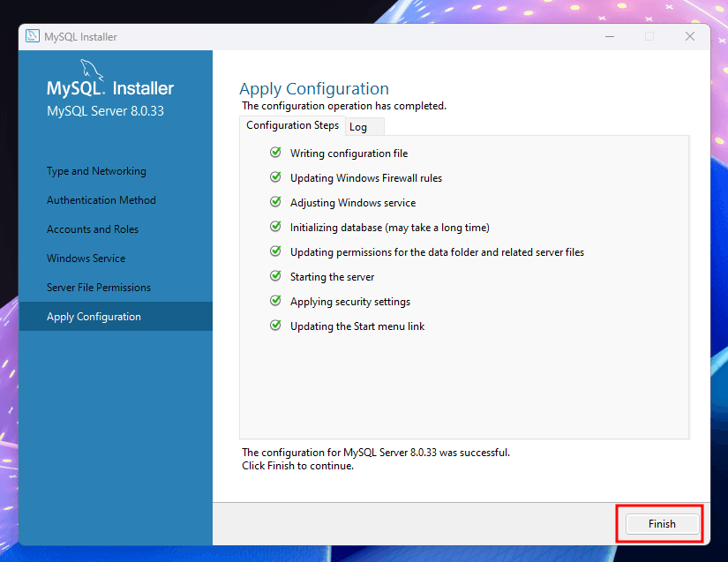Click 'Initializing database (may take a long time)' text

pyautogui.click(x=389, y=228)
